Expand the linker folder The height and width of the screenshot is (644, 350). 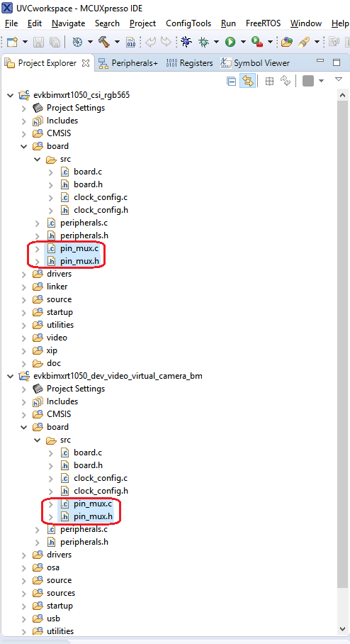(x=24, y=287)
